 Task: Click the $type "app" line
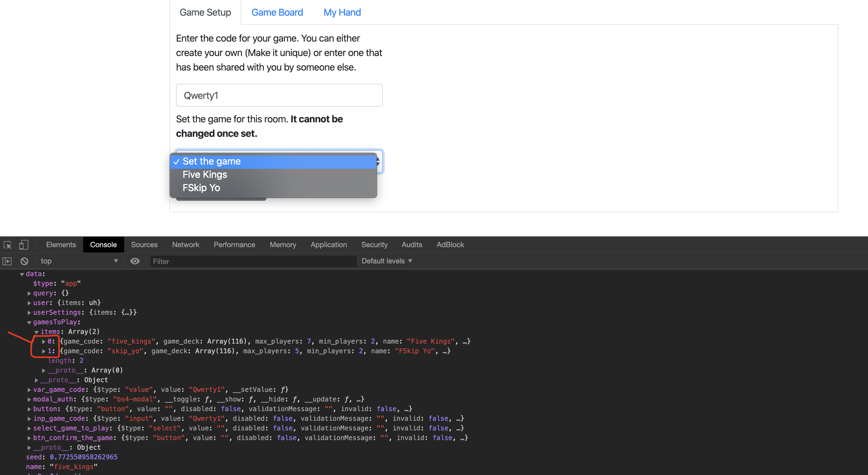[x=57, y=284]
